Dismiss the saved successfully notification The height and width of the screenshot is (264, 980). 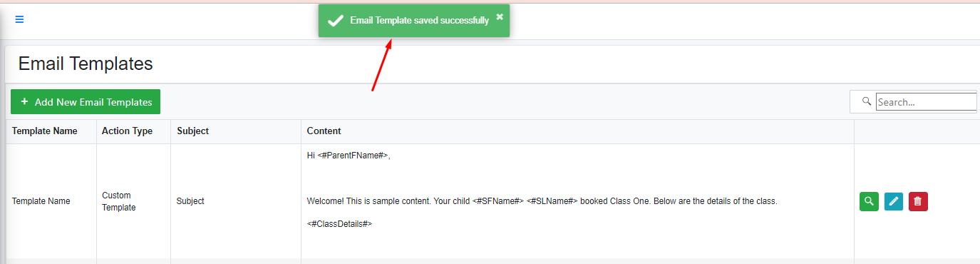pos(500,16)
